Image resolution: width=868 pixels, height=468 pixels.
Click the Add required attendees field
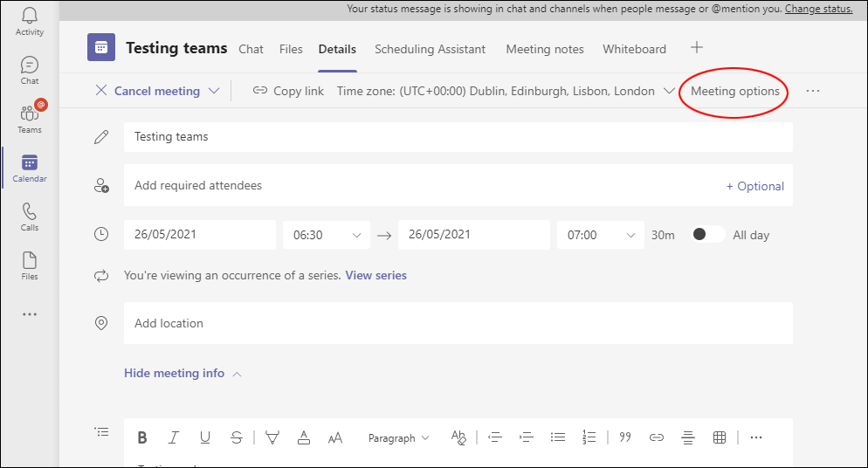[x=419, y=185]
